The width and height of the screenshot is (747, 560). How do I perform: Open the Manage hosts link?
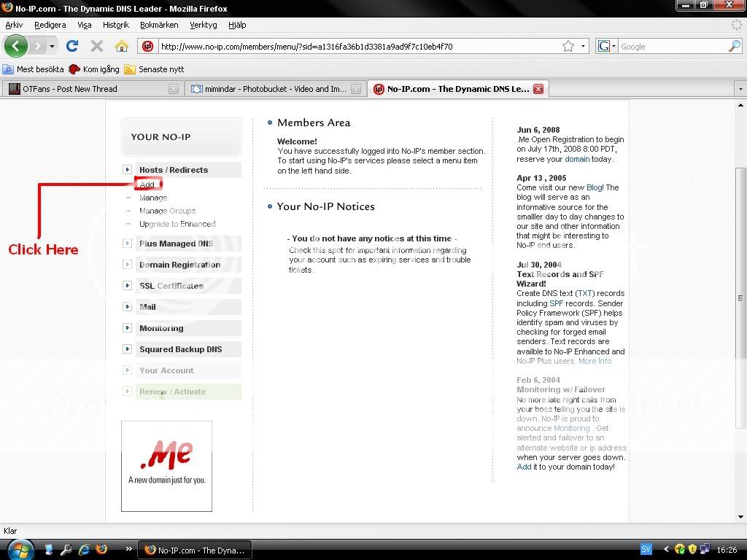tap(153, 198)
